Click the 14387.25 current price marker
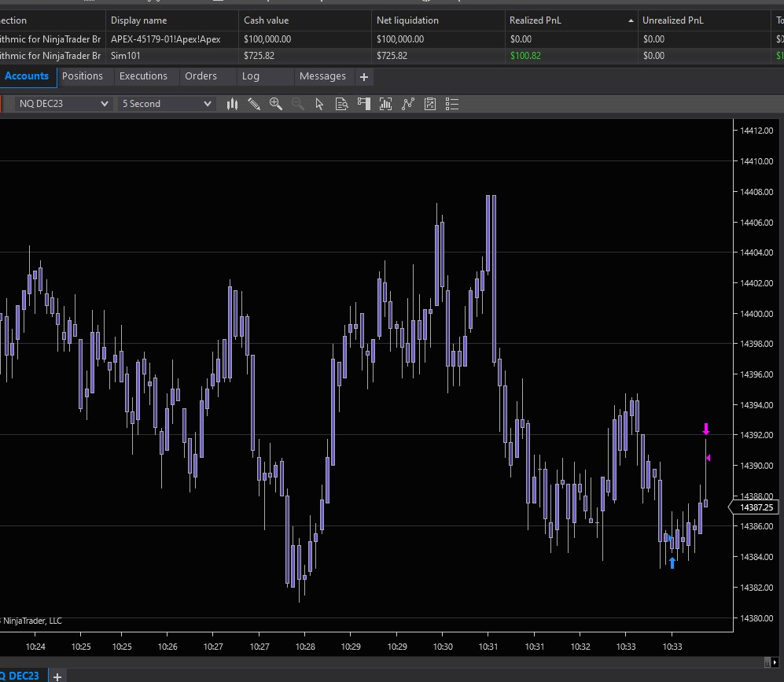The width and height of the screenshot is (784, 682). coord(756,508)
